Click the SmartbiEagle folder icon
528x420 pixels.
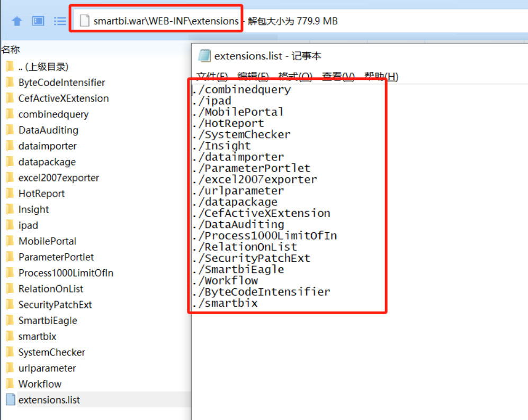[x=10, y=320]
